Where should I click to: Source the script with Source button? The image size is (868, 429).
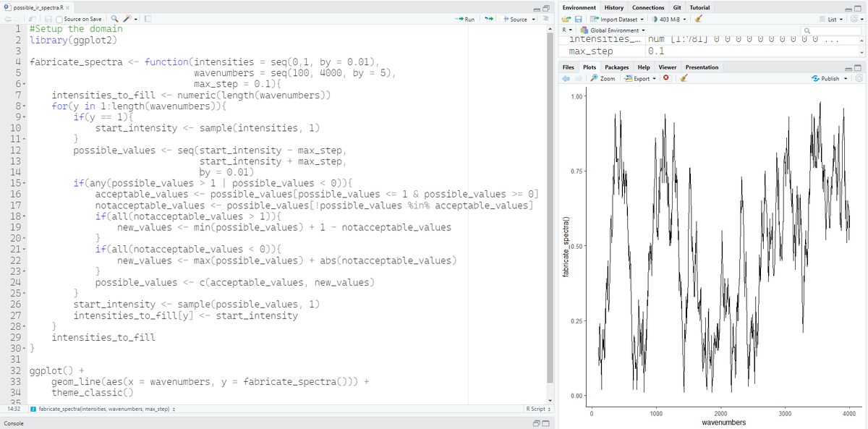coord(514,19)
